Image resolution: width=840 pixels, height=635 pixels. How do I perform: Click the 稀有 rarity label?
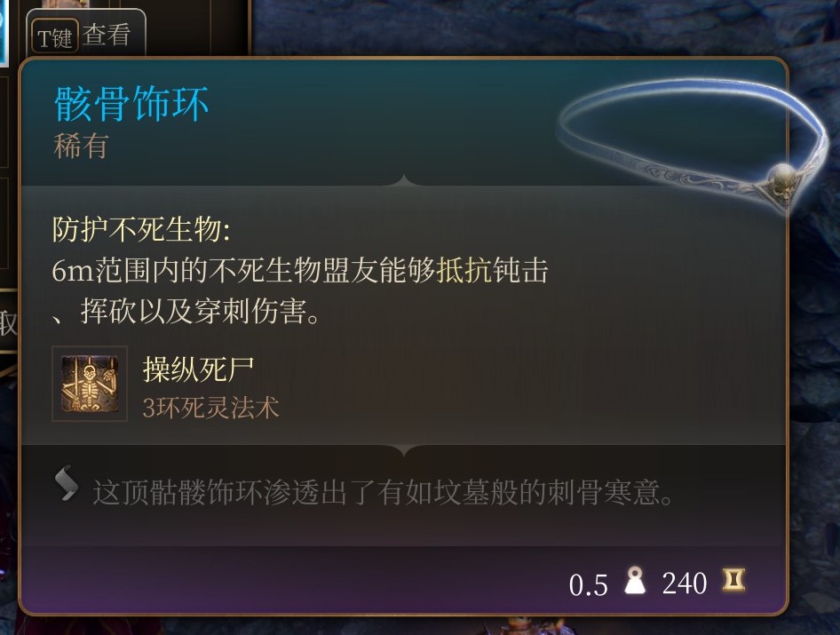82,146
